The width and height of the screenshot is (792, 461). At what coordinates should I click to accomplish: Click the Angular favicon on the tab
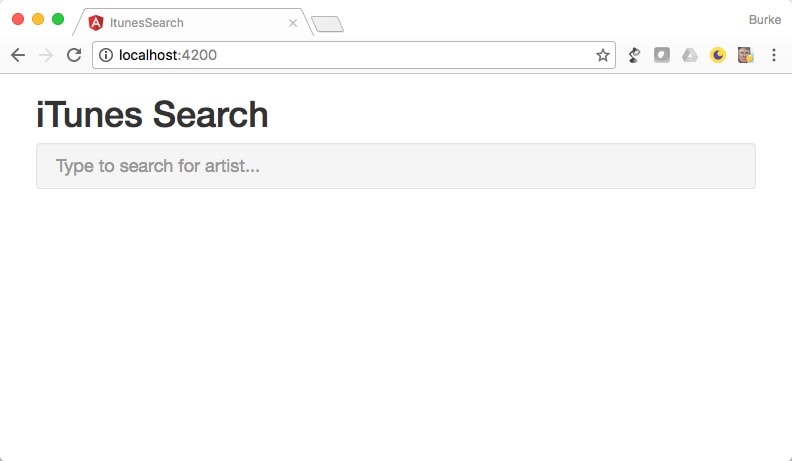pos(96,23)
